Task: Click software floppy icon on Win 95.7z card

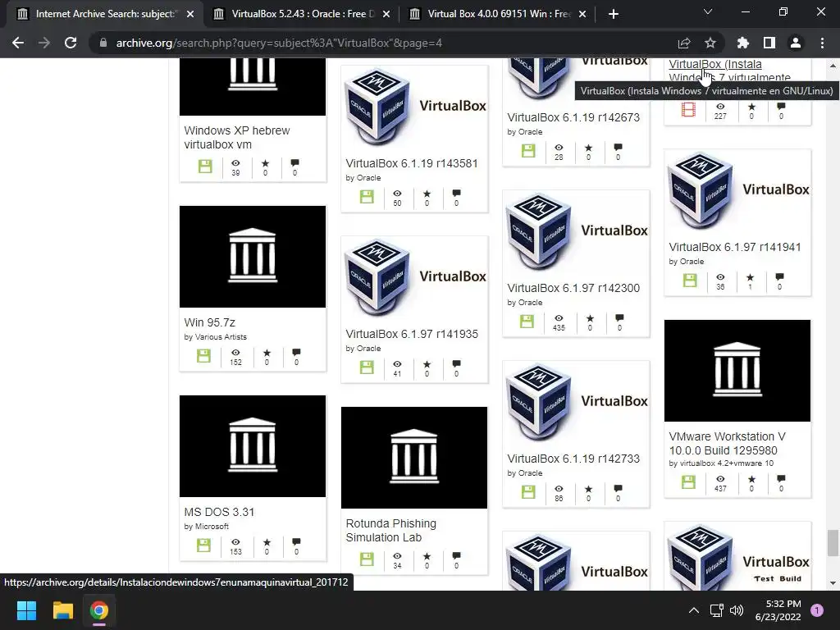Action: tap(203, 356)
